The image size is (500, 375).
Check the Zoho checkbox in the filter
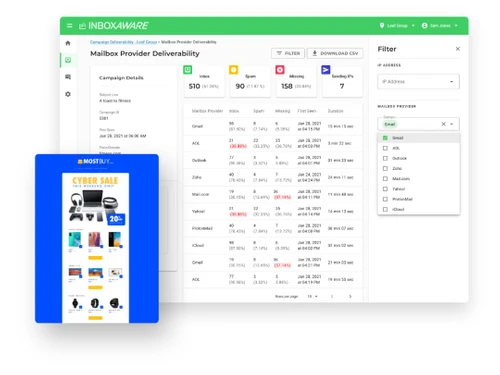pos(385,168)
